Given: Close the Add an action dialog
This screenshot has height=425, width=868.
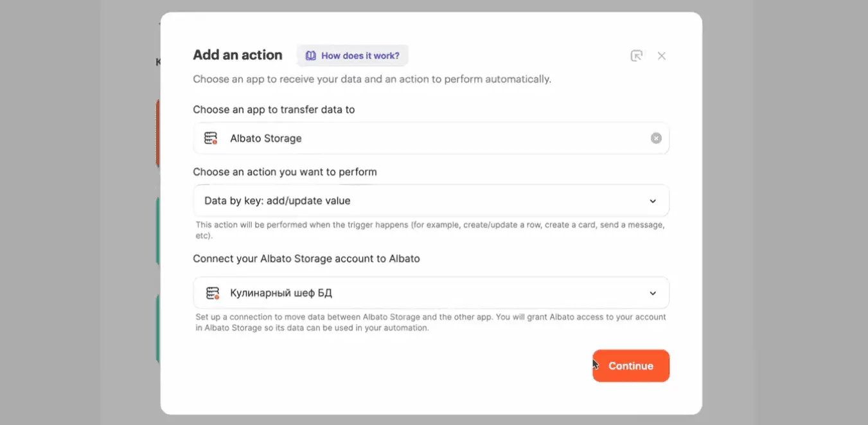Looking at the screenshot, I should coord(662,56).
